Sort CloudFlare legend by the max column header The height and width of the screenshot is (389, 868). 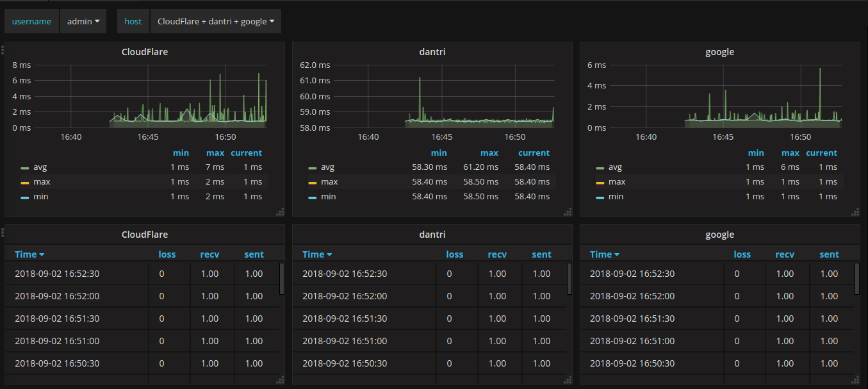coord(215,153)
